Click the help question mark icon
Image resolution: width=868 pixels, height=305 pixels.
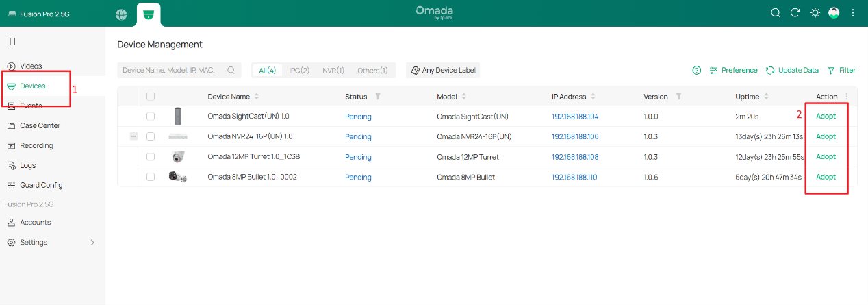697,70
